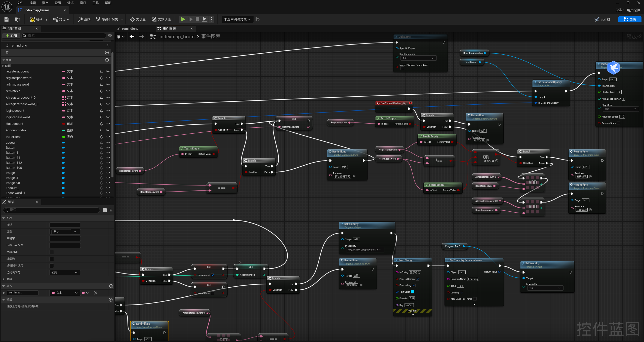The image size is (644, 342).
Task: Expand the 高级 advanced section
Action: (4, 279)
